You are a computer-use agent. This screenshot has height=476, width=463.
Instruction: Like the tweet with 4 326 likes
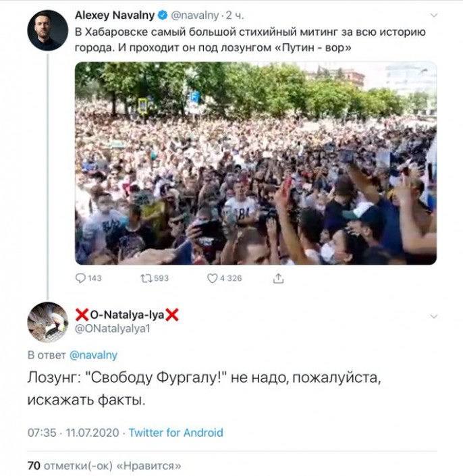(212, 278)
